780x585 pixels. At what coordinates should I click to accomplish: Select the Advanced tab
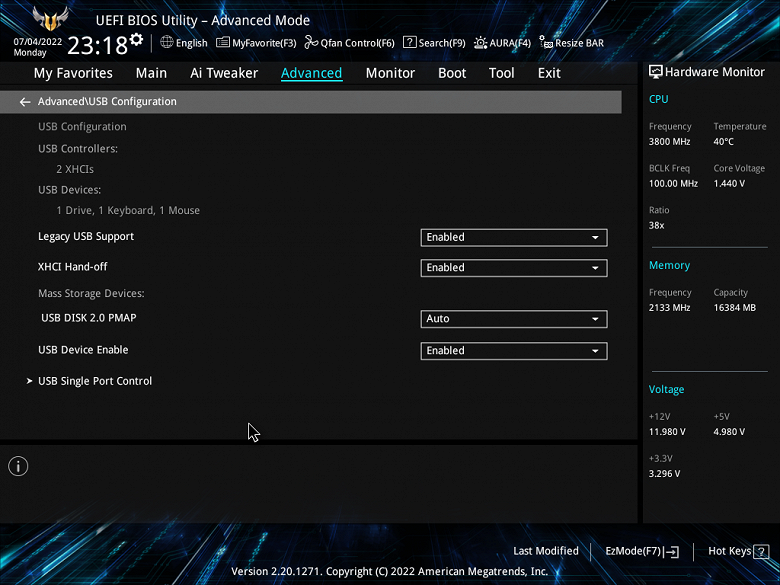tap(311, 73)
